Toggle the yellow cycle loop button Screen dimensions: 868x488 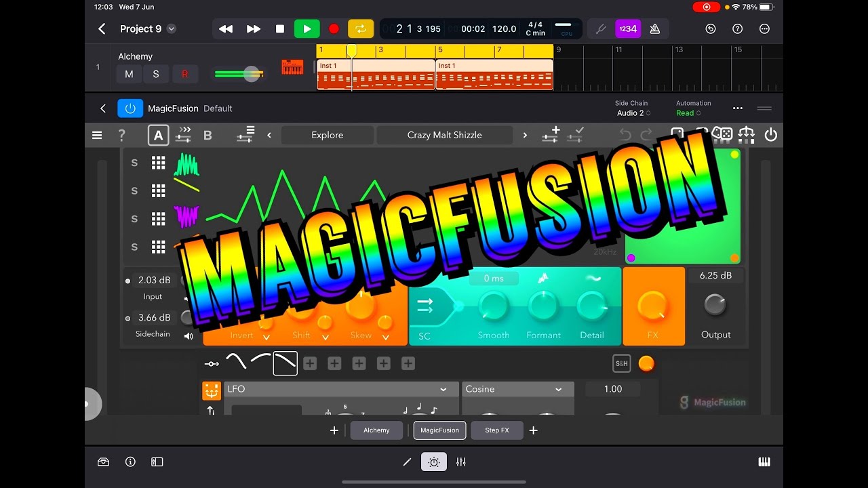pyautogui.click(x=361, y=28)
